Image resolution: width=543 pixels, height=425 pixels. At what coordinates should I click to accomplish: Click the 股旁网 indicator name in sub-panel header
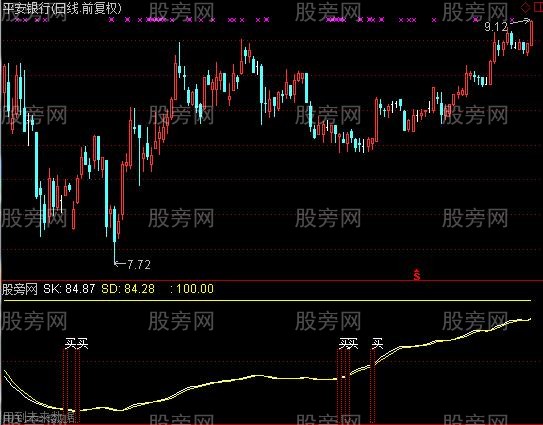tap(20, 289)
